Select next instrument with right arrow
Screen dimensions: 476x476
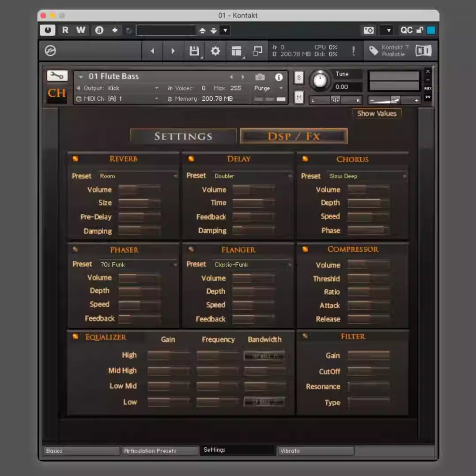tap(242, 77)
